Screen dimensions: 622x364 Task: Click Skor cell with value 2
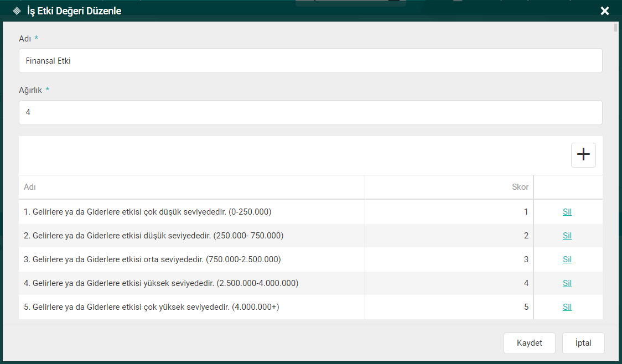coord(449,236)
